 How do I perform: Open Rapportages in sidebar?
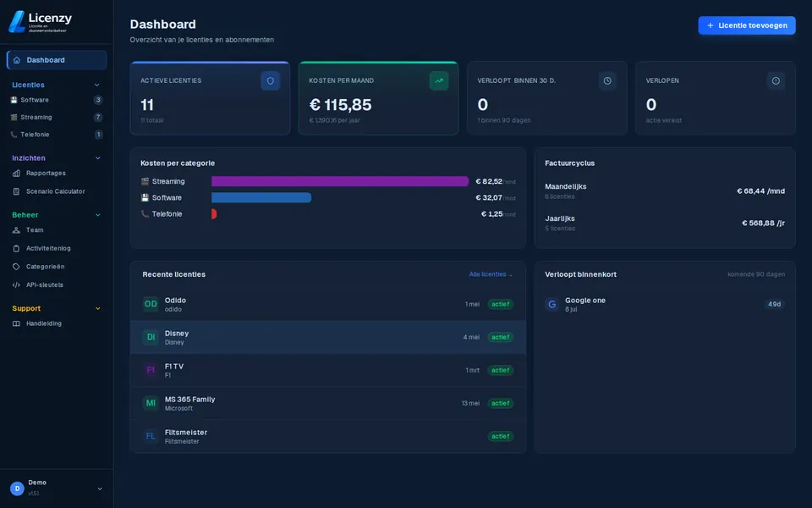(x=57, y=173)
